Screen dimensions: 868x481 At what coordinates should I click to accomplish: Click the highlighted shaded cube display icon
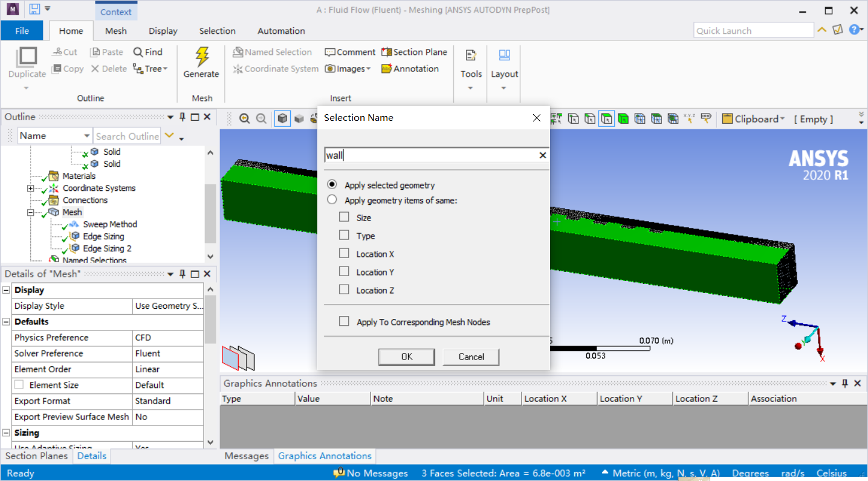click(282, 119)
